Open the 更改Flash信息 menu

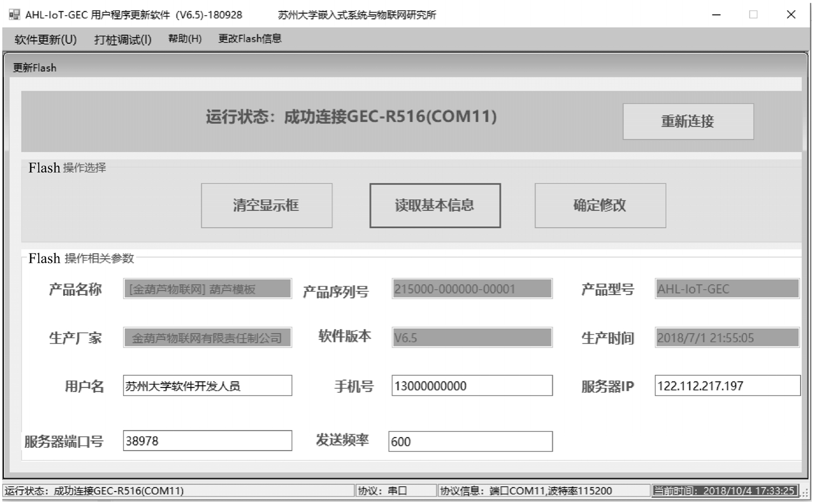tap(249, 39)
